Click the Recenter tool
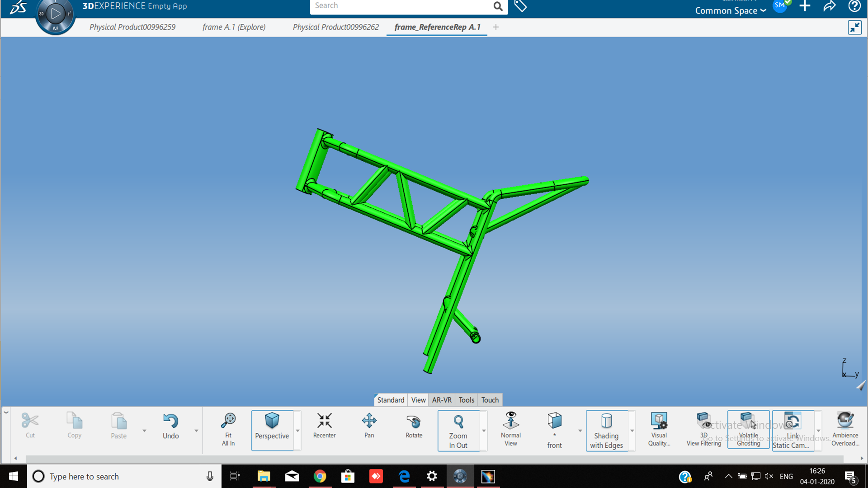Viewport: 868px width, 488px height. pos(324,426)
